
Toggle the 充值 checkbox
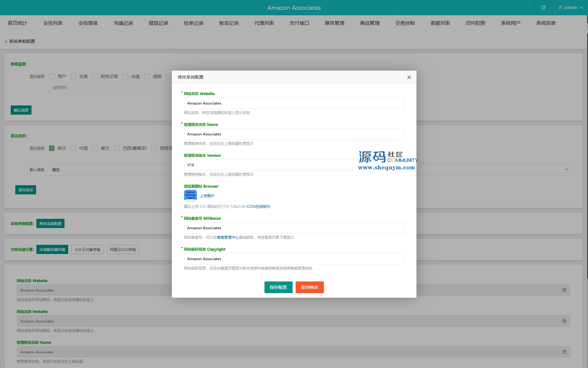(x=125, y=76)
